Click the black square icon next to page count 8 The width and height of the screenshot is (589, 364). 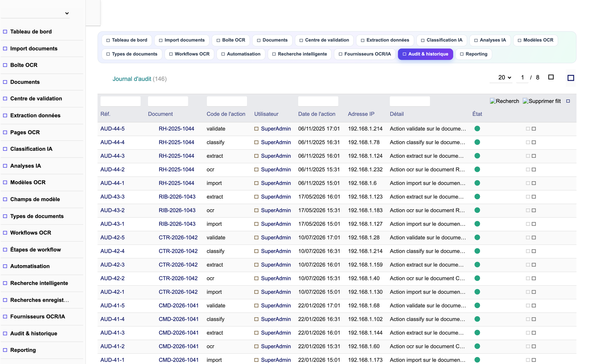551,77
